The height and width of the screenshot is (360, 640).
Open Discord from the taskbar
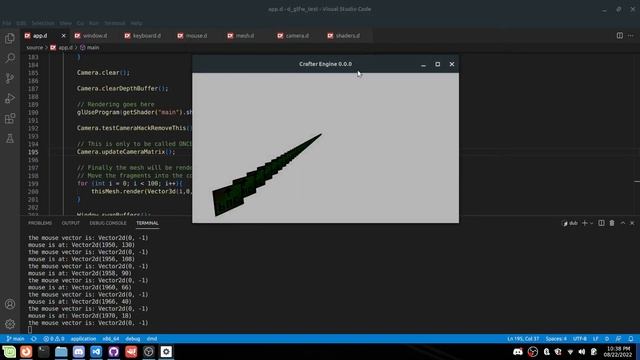point(79,352)
